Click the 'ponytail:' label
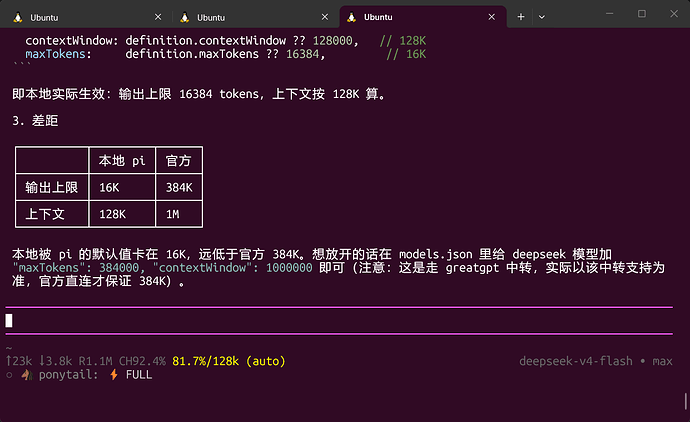This screenshot has width=690, height=422. [69, 375]
